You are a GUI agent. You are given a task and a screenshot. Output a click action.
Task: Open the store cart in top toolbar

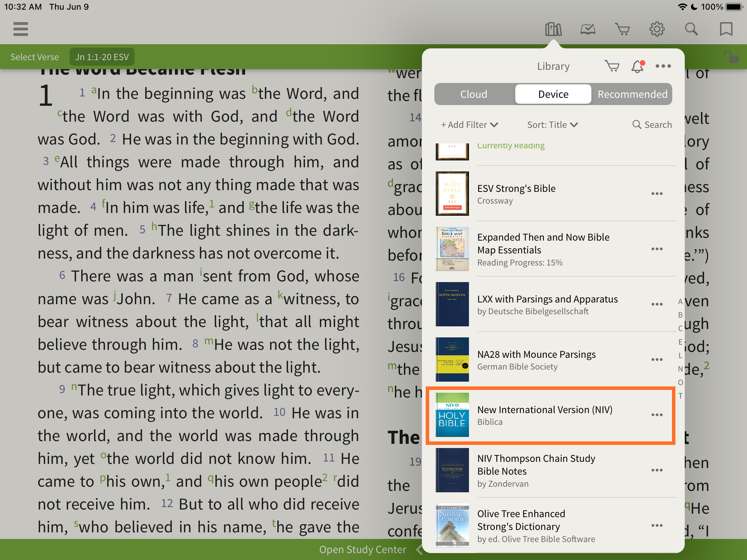coord(622,29)
